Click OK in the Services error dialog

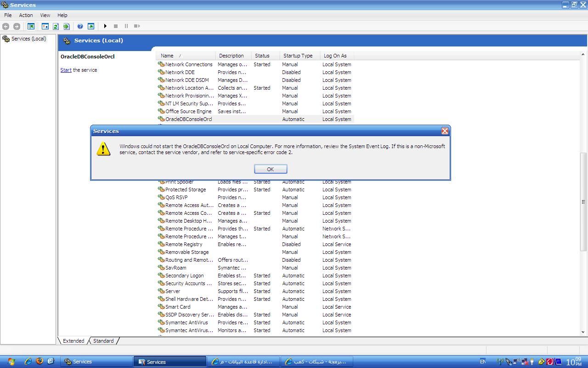pyautogui.click(x=271, y=169)
